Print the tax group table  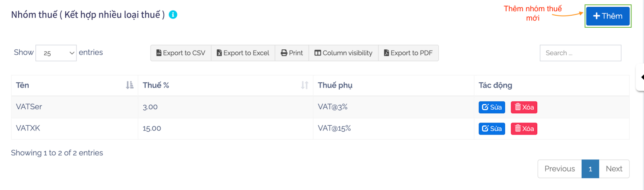coord(292,53)
